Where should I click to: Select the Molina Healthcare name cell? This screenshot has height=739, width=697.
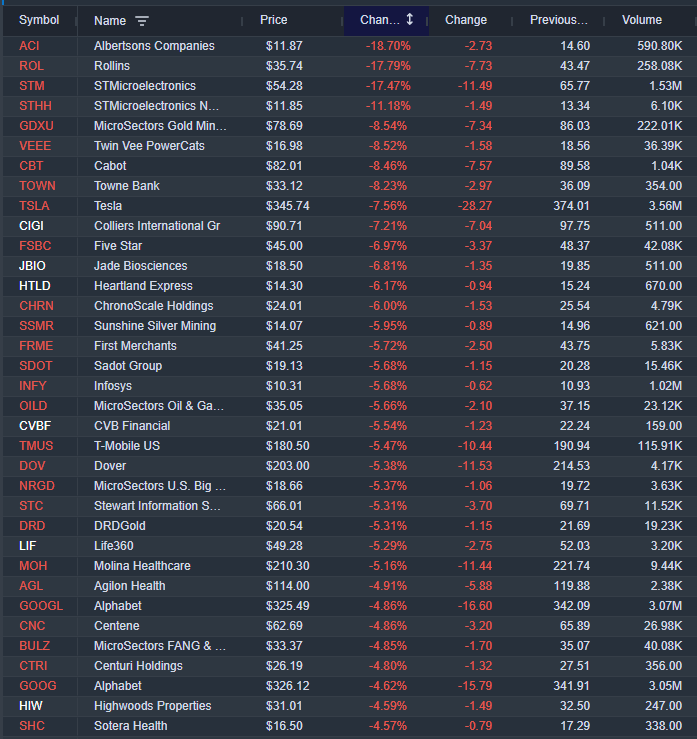pyautogui.click(x=142, y=566)
